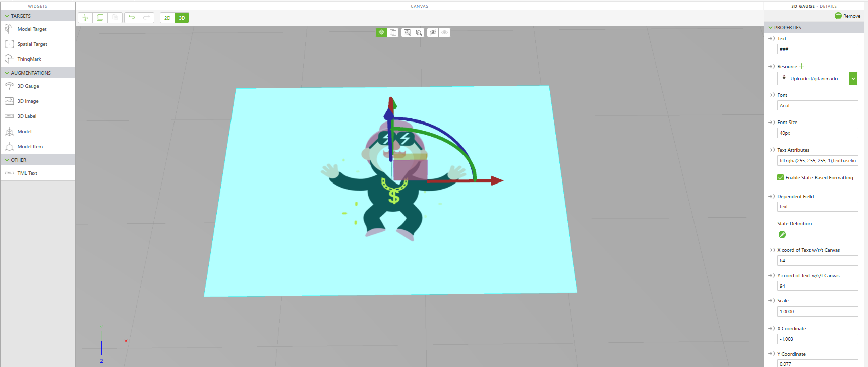Select the 3D Label widget icon
Image resolution: width=868 pixels, height=367 pixels.
click(9, 116)
